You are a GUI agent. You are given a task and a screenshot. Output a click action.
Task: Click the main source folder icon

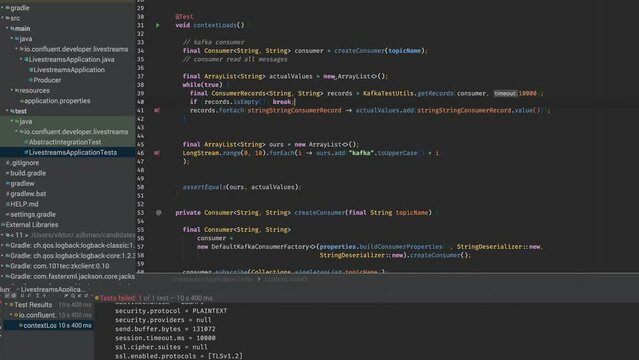[12, 29]
